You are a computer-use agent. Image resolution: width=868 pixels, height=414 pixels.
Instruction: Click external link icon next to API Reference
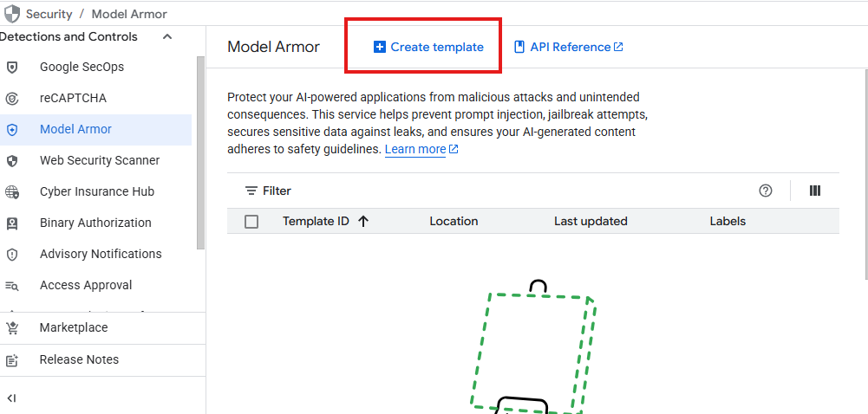pos(619,47)
